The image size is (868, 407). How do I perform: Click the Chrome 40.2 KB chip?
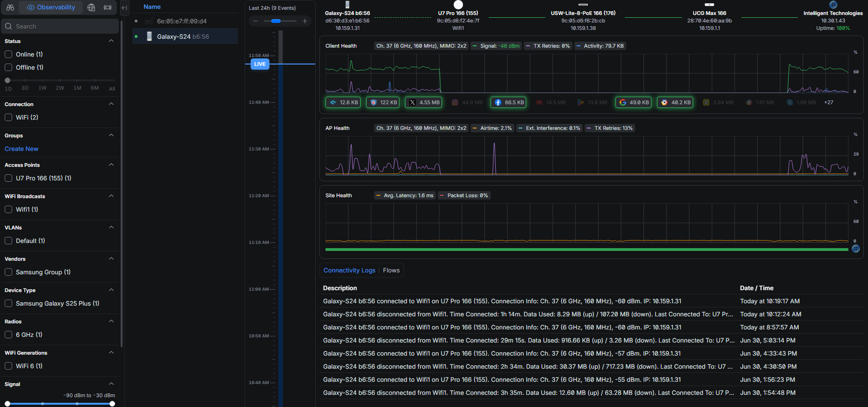[x=675, y=102]
